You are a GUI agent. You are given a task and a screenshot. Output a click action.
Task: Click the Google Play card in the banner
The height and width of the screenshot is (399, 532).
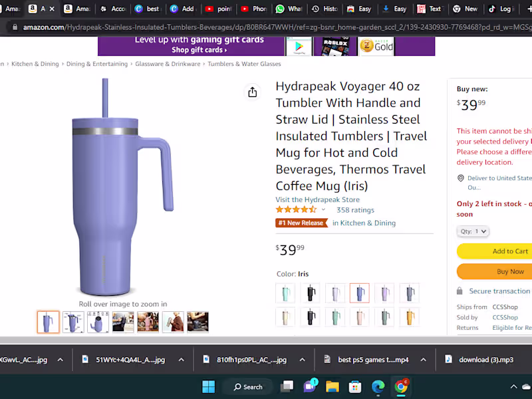pyautogui.click(x=299, y=47)
